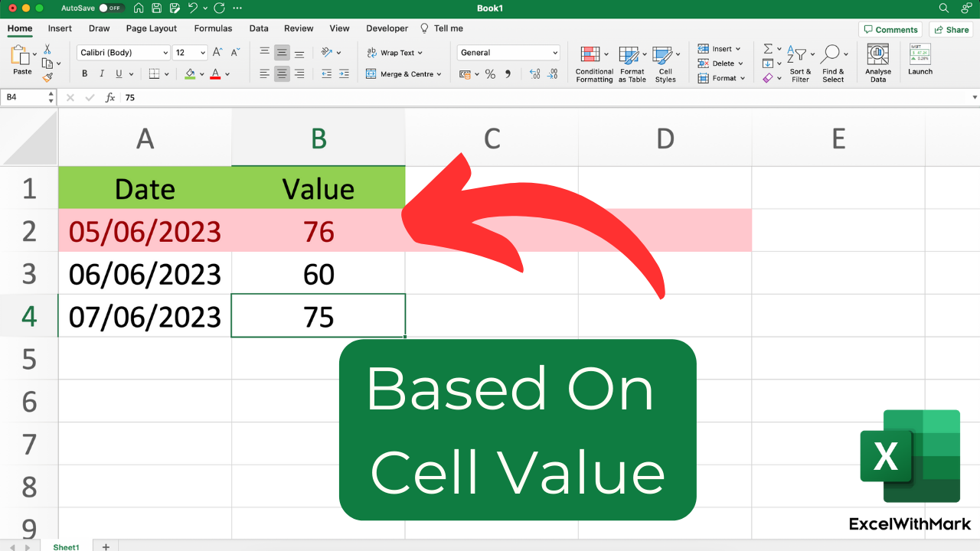Screen dimensions: 980x551
Task: Open the font size dropdown
Action: (201, 52)
